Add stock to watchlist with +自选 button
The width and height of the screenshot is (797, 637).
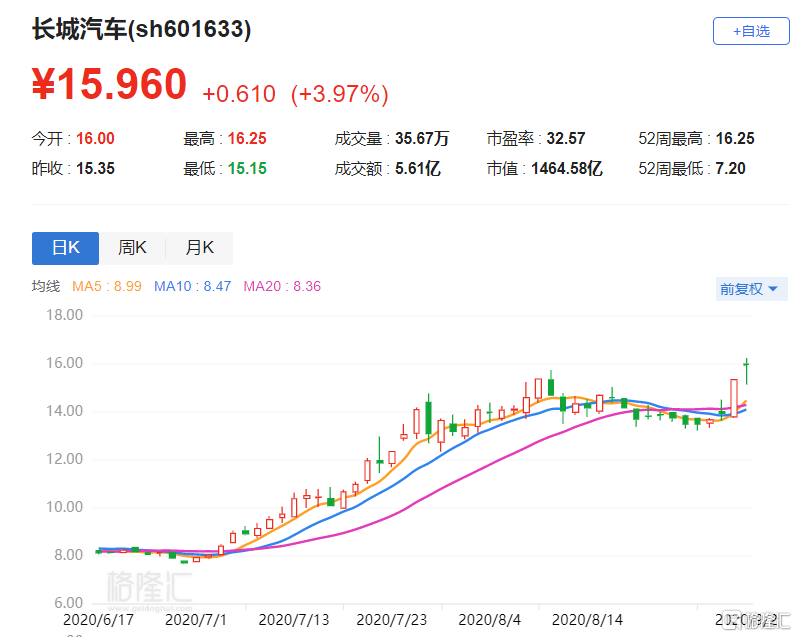click(751, 31)
